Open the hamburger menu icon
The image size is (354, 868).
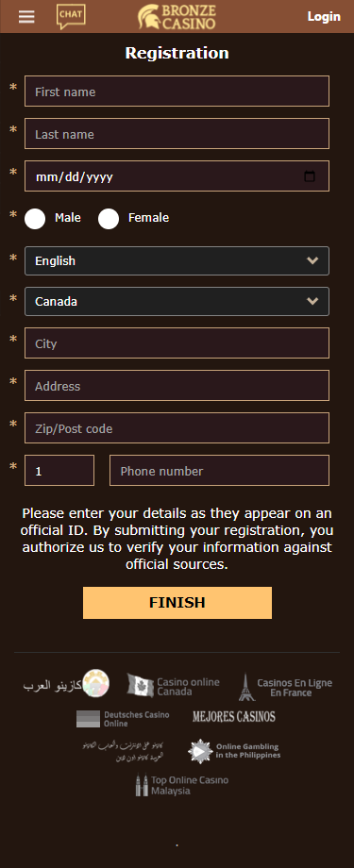tap(26, 17)
